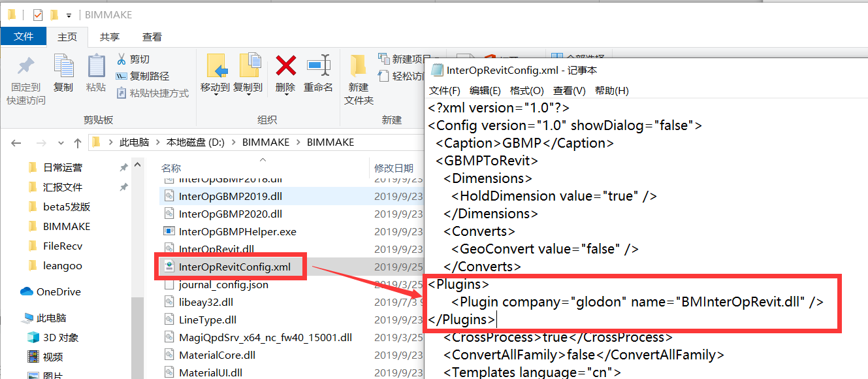868x379 pixels.
Task: Open Notepad's 帮助(H) menu
Action: click(612, 91)
